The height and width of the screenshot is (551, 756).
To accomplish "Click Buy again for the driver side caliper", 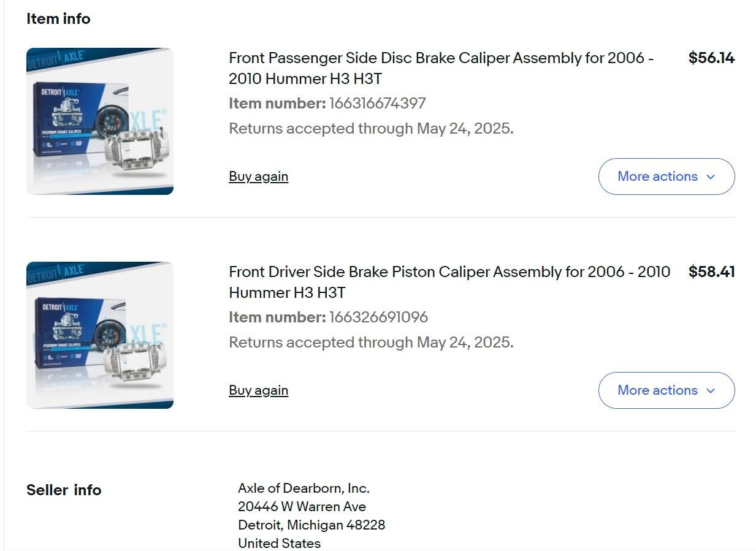I will click(258, 390).
